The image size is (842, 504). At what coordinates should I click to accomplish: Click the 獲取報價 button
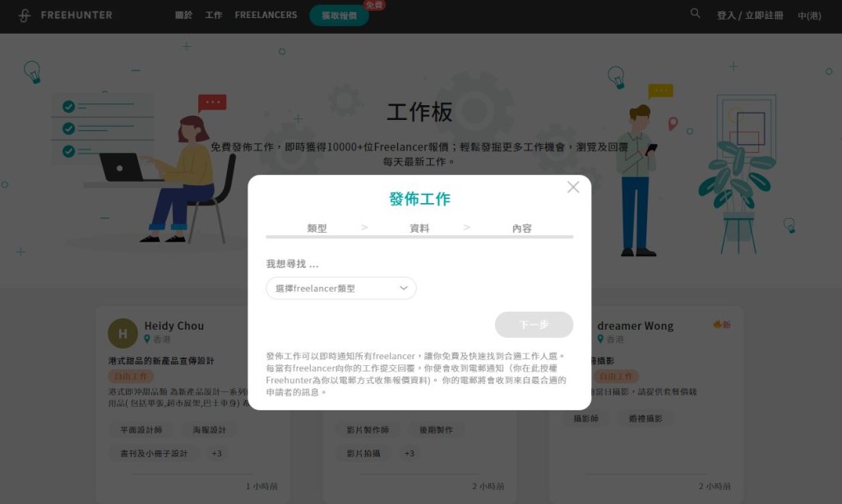click(339, 16)
